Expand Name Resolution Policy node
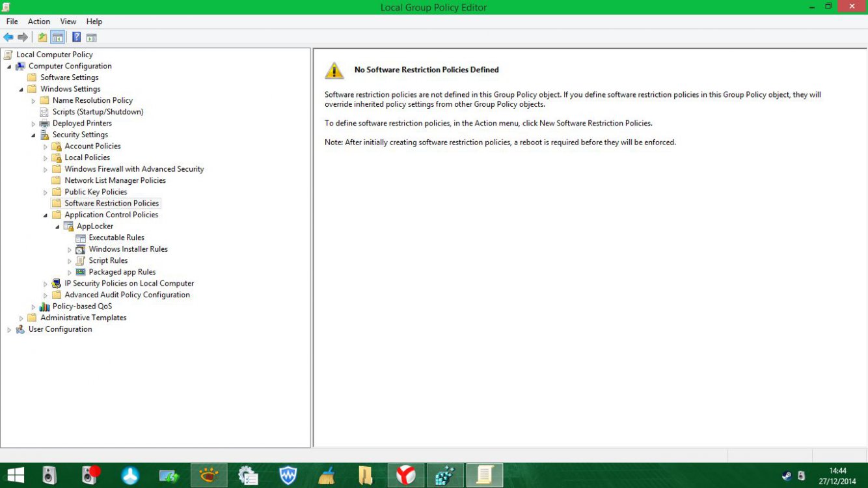Screen dimensions: 868x488 [33, 101]
